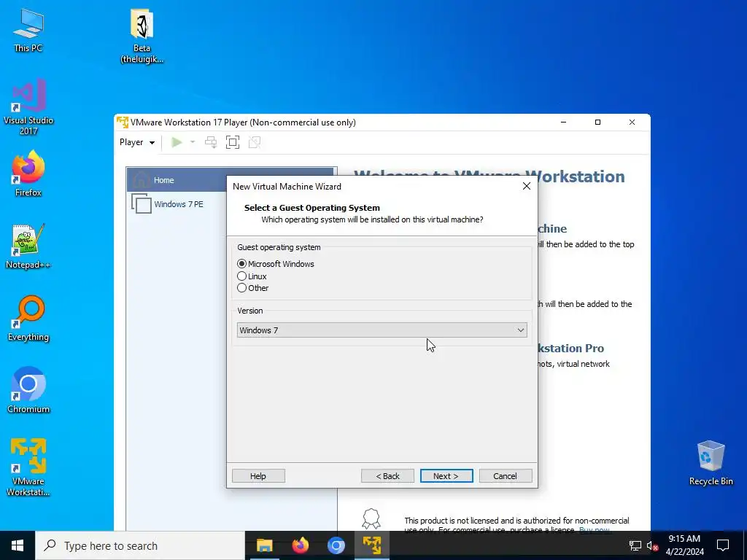Minimize the VMware Workstation Player window

coord(564,122)
